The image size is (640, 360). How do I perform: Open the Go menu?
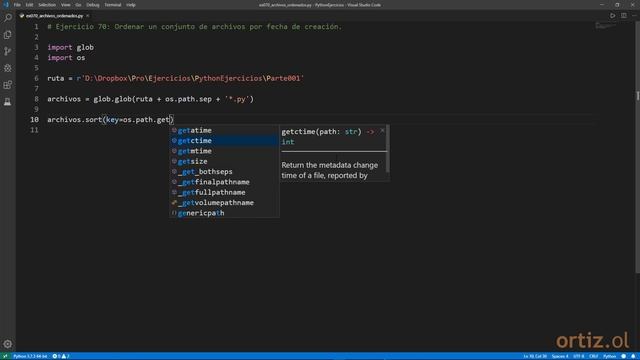[x=78, y=5]
